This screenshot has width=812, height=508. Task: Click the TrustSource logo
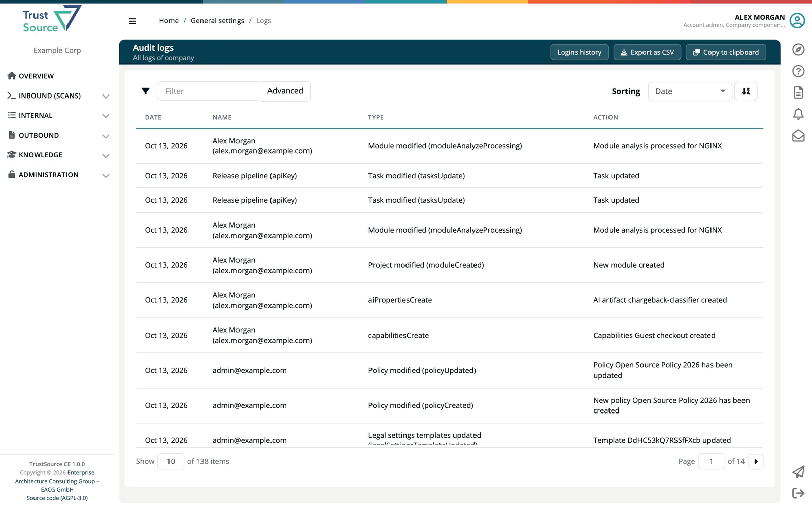pos(52,19)
